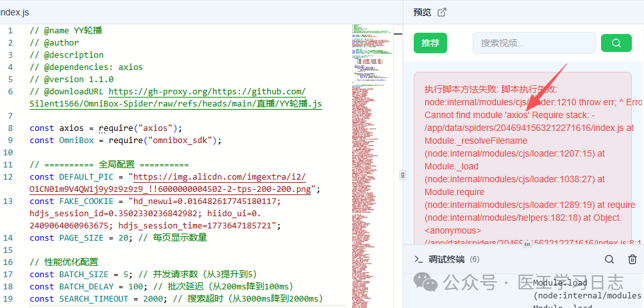Open the img.alicdn.com DEFAULT_PIC URL
Screen dimensions: 644x308
pyautogui.click(x=217, y=176)
